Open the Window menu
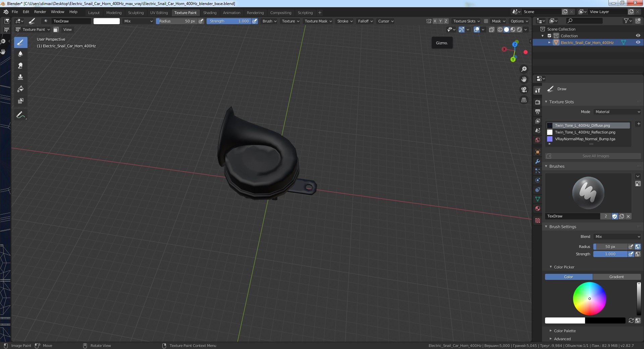 pos(57,12)
